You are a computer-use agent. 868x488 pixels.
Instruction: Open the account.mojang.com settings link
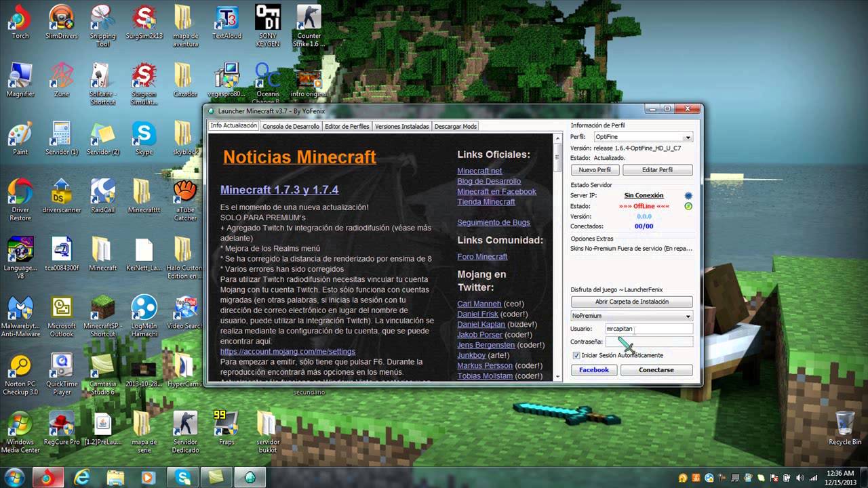pos(288,352)
